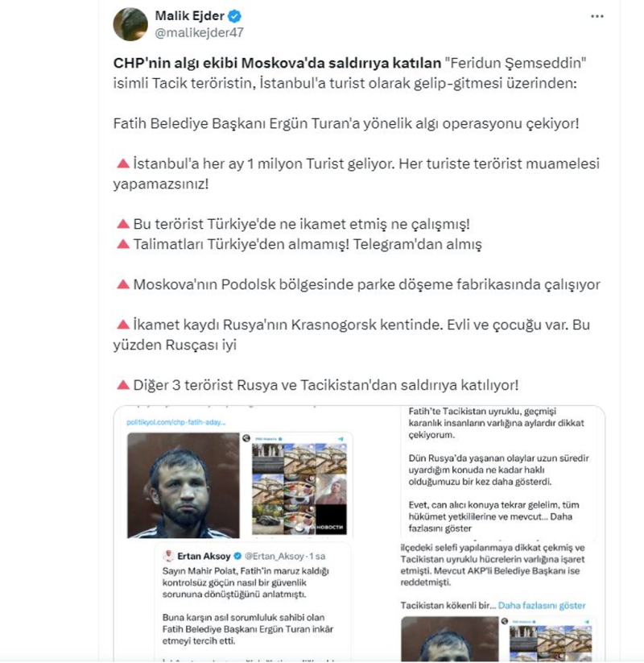
Task: Click the '1 sa' tweet timestamp
Action: pos(317,556)
